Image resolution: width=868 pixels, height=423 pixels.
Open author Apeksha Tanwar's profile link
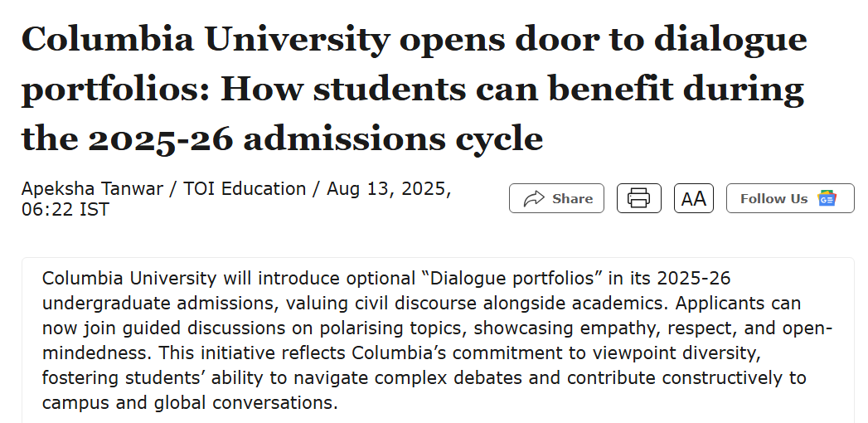point(92,189)
